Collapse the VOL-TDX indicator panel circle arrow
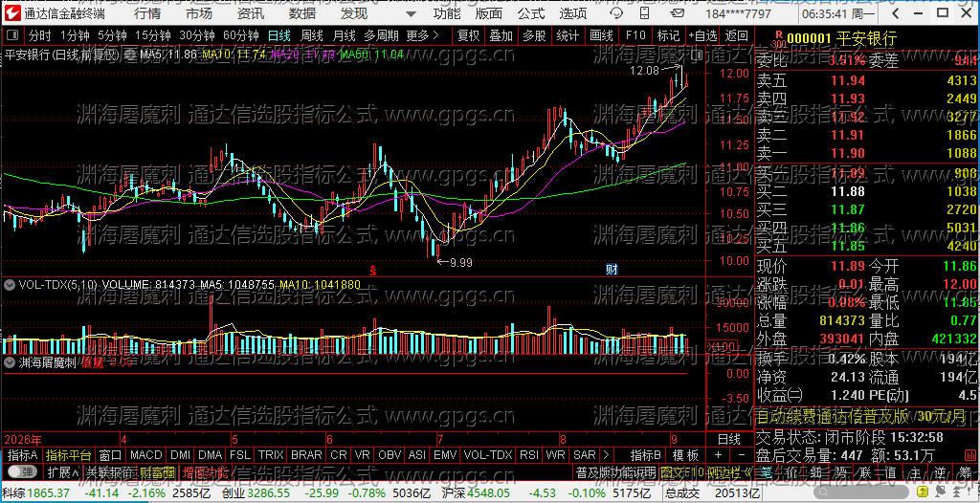 click(x=10, y=285)
